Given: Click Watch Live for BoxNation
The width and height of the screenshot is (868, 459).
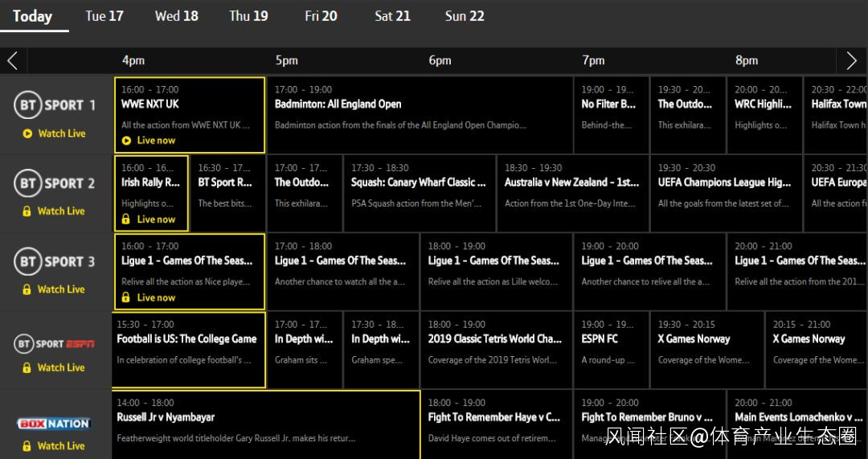Looking at the screenshot, I should [61, 445].
